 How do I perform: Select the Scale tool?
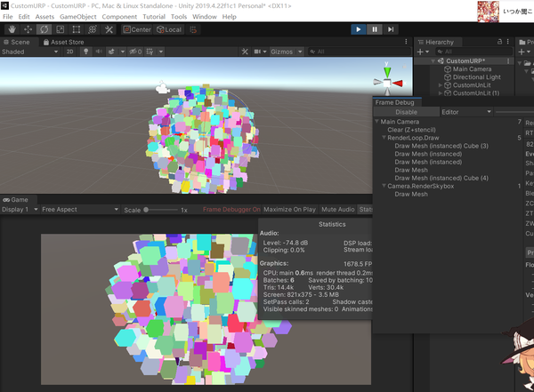(60, 29)
